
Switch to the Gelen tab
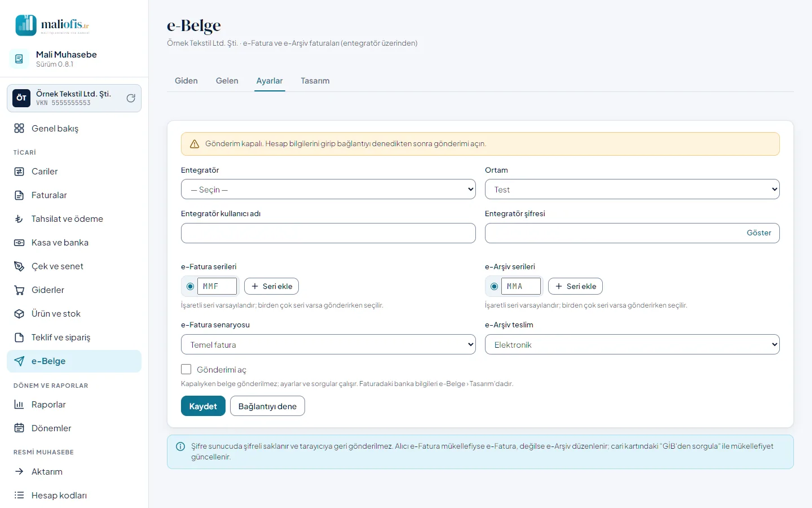227,81
